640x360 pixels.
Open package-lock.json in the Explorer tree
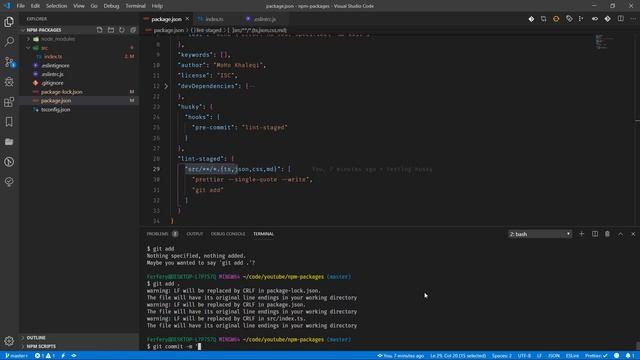62,92
